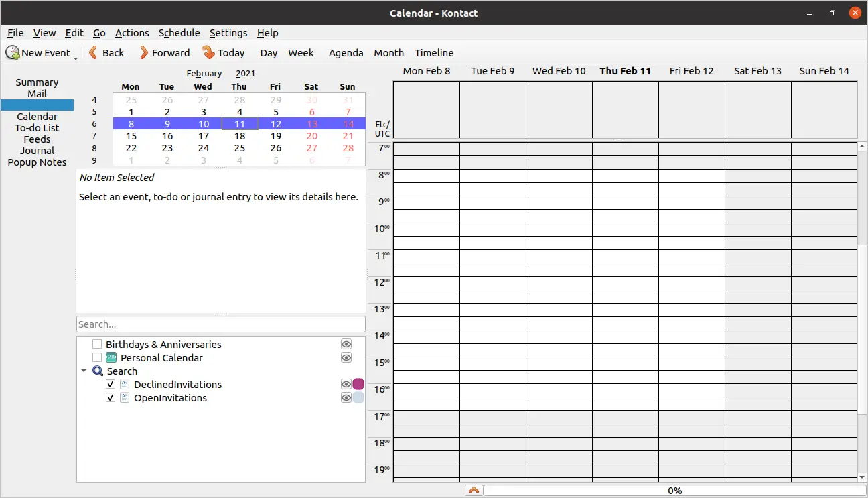Click the orange up-arrow status bar button

point(474,491)
